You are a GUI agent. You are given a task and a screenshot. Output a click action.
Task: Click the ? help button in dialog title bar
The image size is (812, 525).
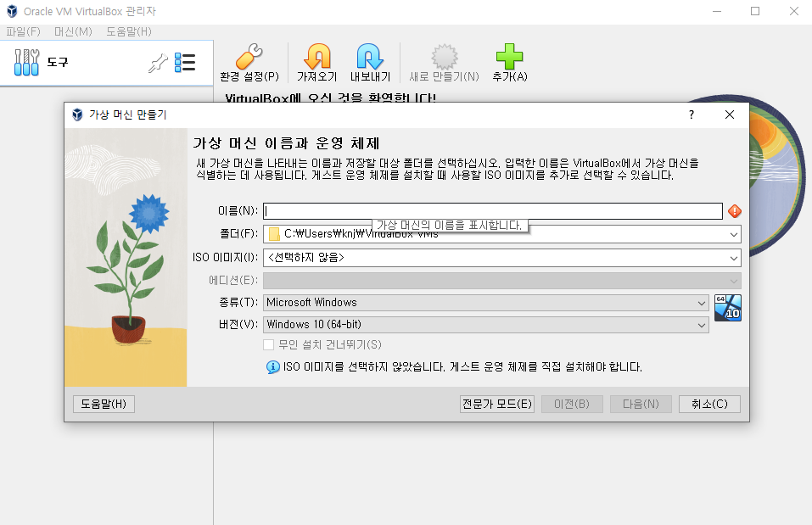click(692, 114)
